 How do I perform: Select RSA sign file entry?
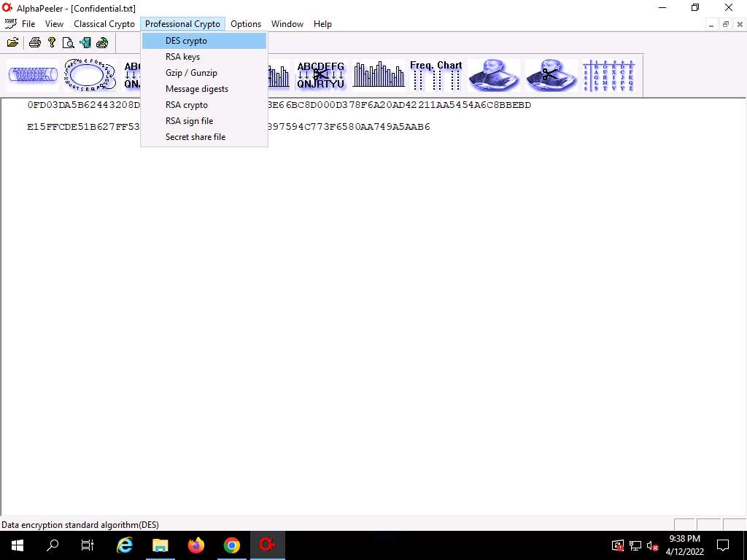(x=189, y=121)
